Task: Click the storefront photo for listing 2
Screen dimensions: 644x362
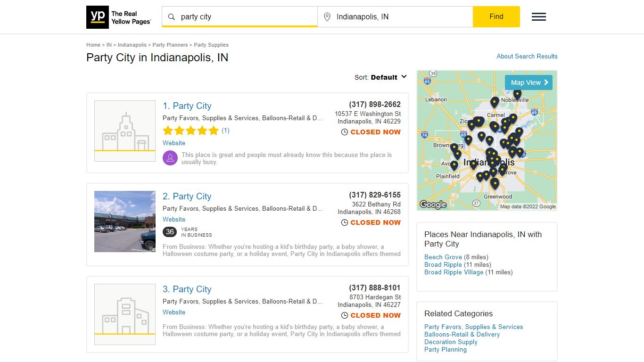Action: tap(125, 222)
